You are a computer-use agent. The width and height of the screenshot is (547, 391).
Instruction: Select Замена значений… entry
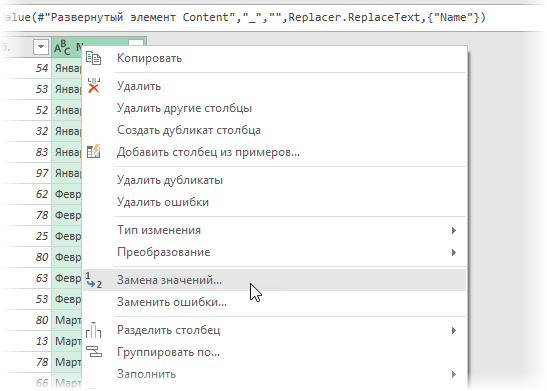coord(275,280)
